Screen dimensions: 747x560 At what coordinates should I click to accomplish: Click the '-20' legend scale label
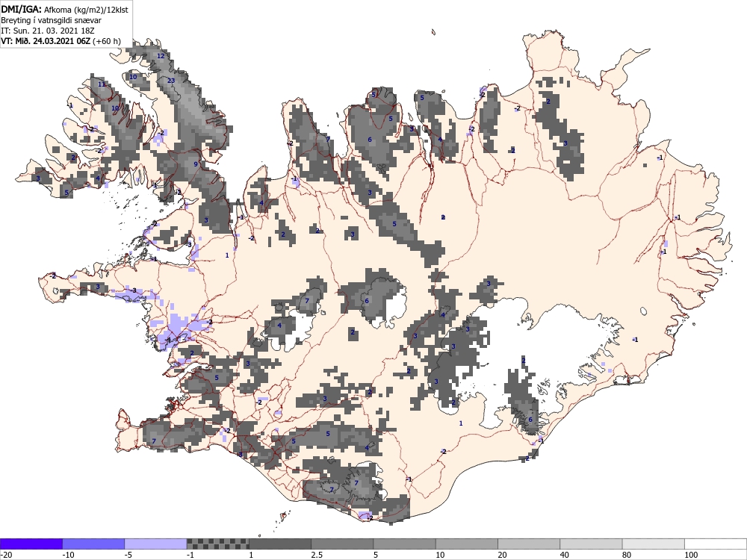coord(6,555)
